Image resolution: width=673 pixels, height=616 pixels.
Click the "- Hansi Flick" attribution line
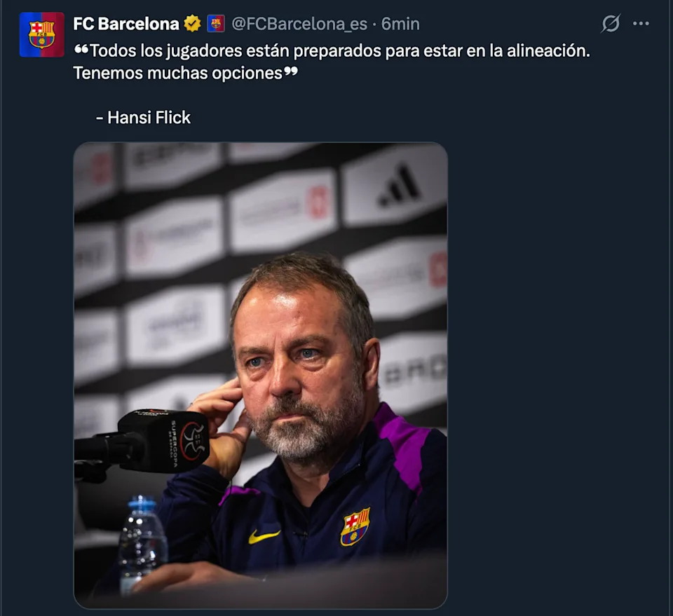pyautogui.click(x=143, y=118)
